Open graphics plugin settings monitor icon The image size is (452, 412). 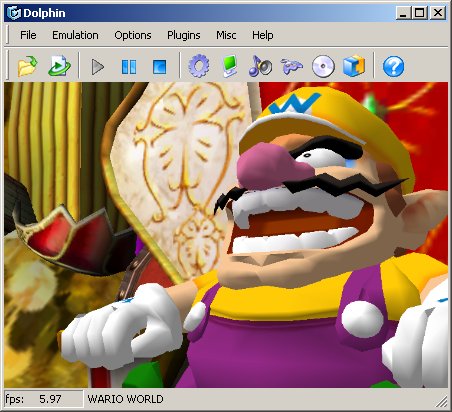click(230, 66)
